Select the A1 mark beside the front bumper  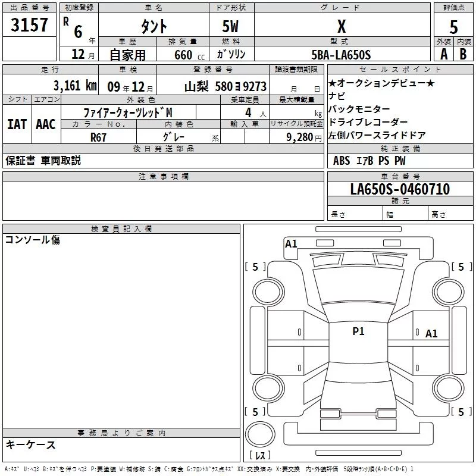[291, 243]
